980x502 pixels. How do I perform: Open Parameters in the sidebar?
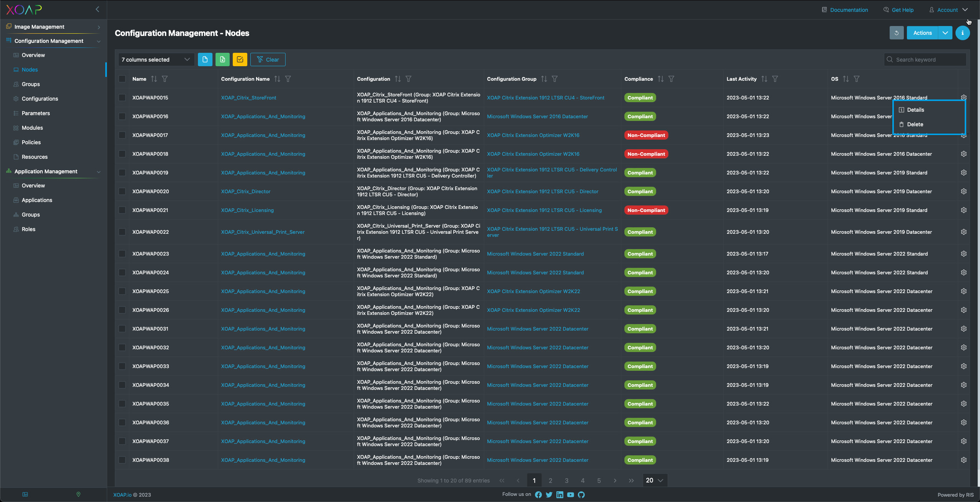tap(36, 113)
